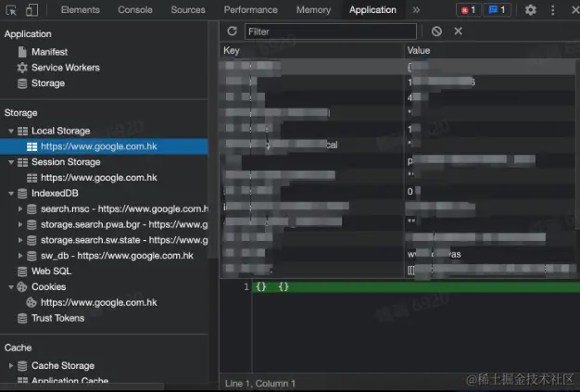This screenshot has height=392, width=580.
Task: Select Service Workers in Application section
Action: [65, 68]
